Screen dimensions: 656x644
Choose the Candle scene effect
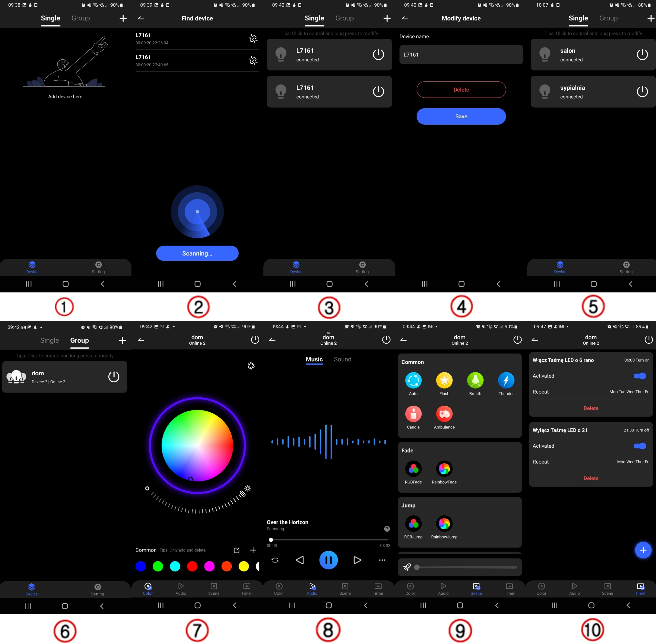pos(413,414)
